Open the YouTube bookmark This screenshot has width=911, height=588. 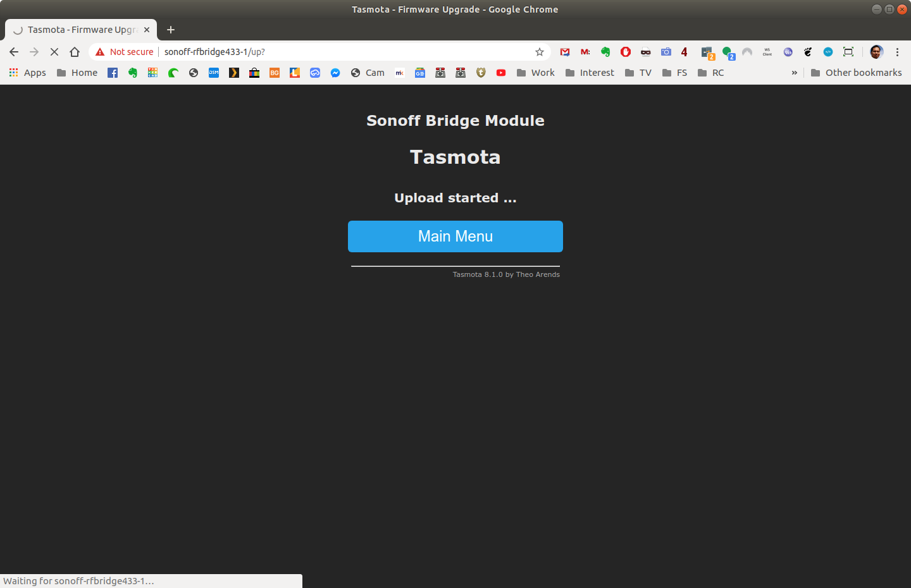[501, 73]
